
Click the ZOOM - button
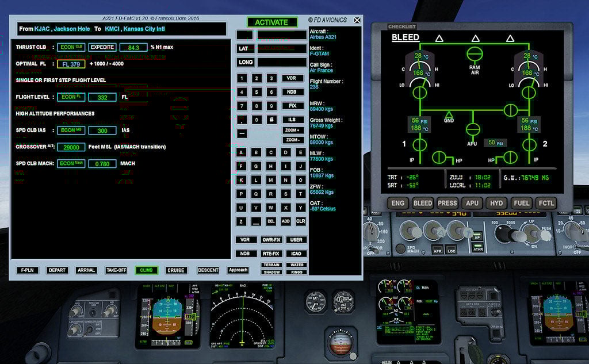coord(292,140)
